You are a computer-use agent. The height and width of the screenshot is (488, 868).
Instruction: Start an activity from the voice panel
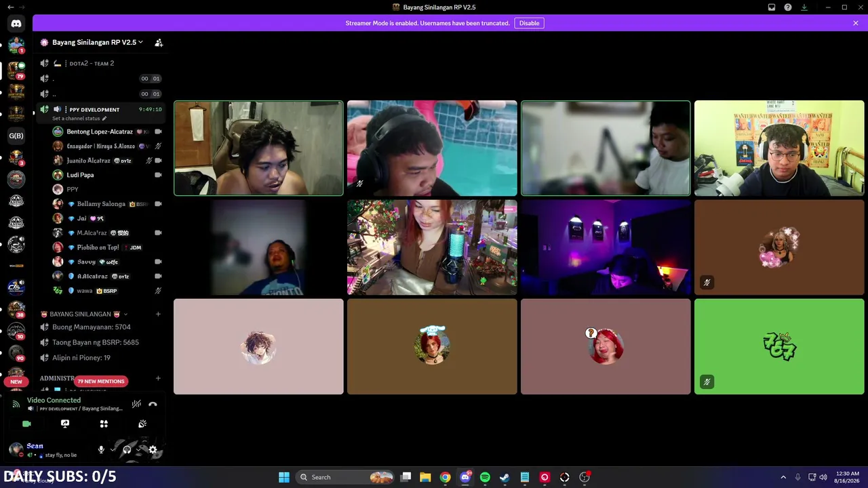point(104,424)
